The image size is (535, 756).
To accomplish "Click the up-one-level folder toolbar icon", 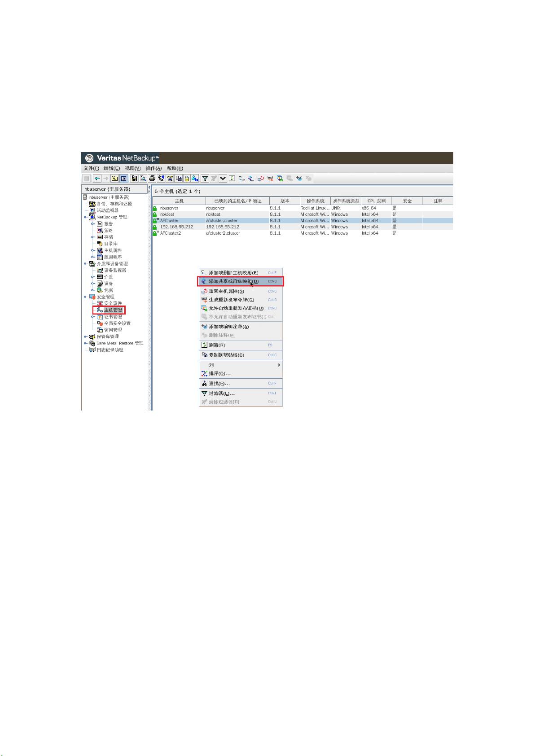I will point(114,178).
